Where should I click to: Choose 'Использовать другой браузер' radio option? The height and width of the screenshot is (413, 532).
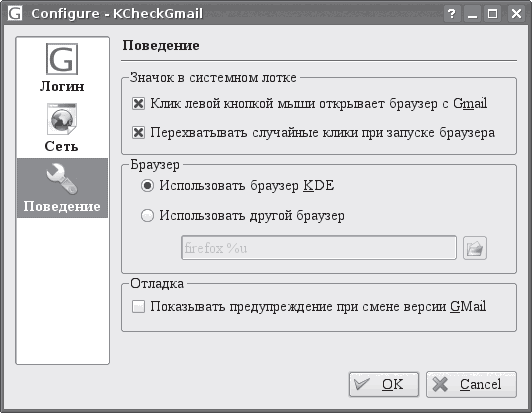(x=147, y=215)
